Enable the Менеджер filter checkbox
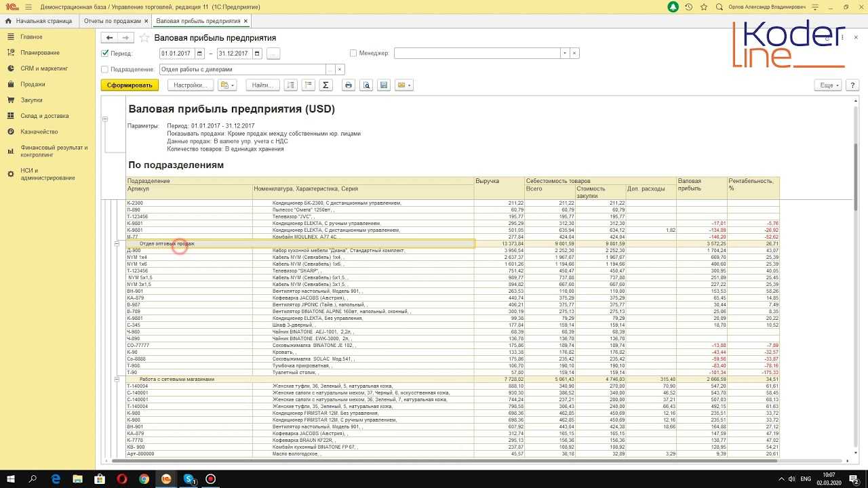The image size is (868, 488). tap(353, 54)
